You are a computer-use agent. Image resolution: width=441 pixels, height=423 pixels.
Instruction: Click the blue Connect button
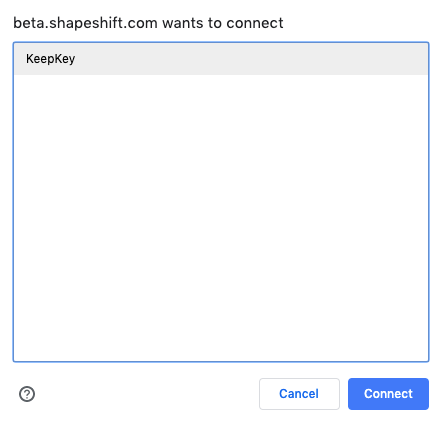tap(388, 394)
